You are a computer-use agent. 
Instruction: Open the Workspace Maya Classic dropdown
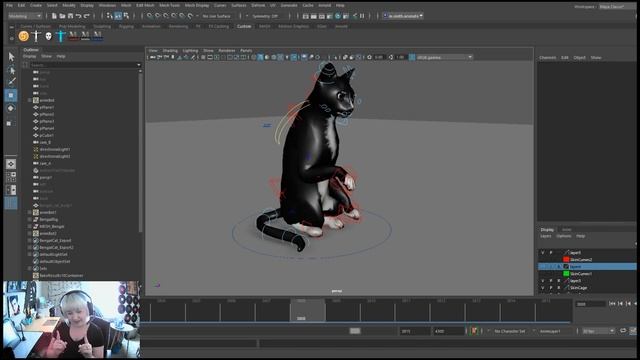coord(617,7)
